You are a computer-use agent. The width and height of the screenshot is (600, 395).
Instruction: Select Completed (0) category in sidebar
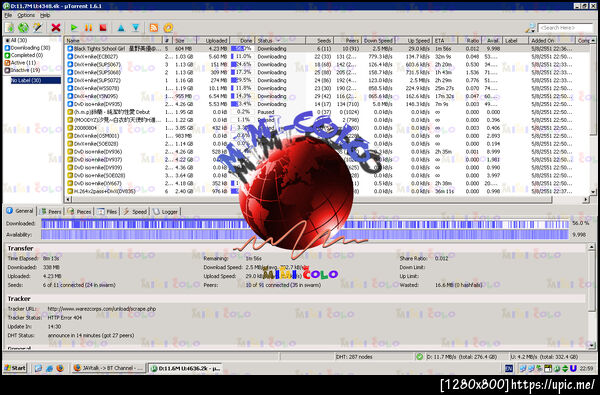pyautogui.click(x=24, y=55)
